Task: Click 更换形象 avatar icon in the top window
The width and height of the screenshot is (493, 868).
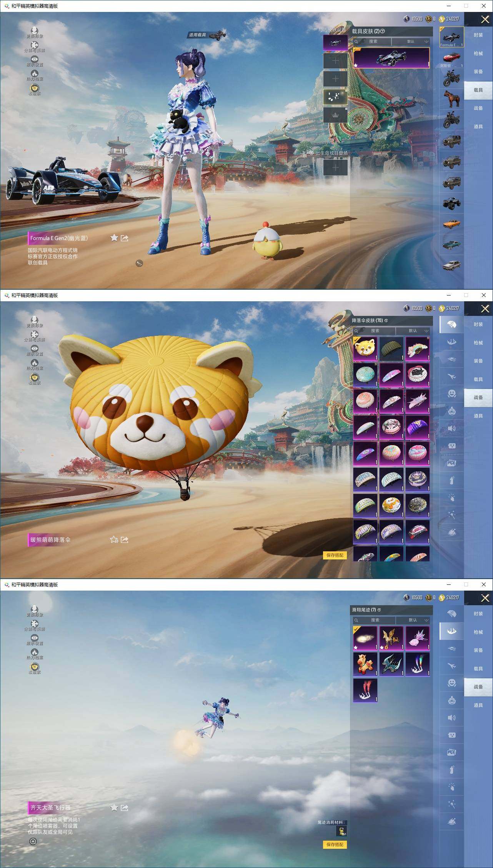Action: click(35, 31)
